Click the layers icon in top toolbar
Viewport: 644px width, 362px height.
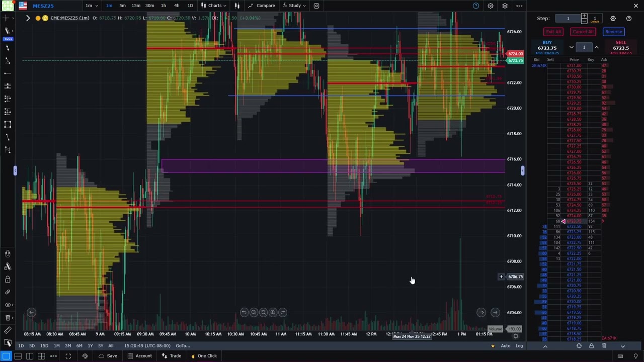[x=505, y=6]
